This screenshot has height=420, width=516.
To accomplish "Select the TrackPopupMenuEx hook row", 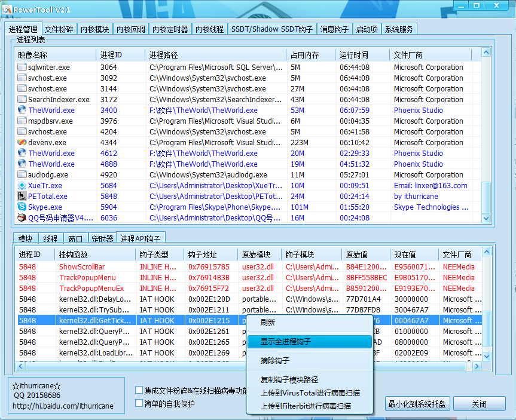I will pos(249,288).
